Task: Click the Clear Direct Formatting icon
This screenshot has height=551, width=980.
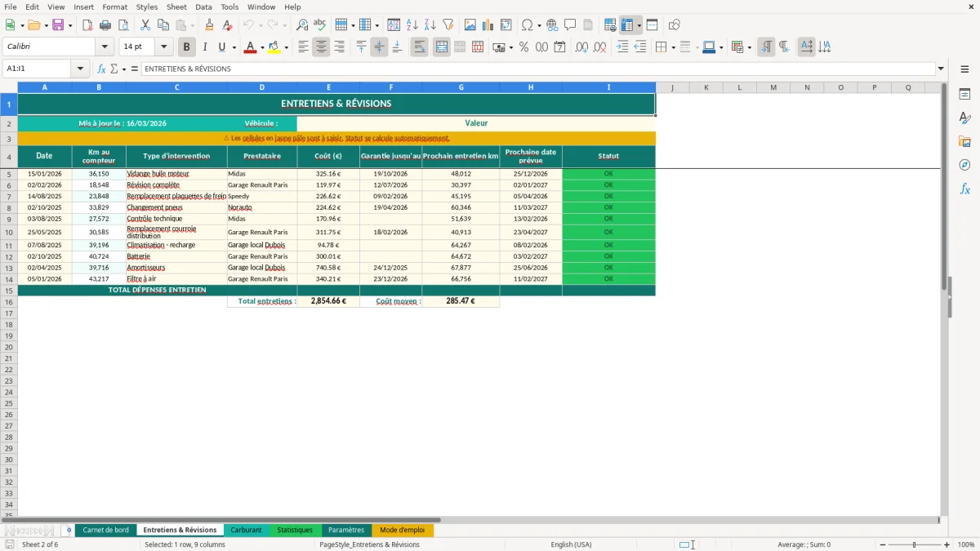Action: pyautogui.click(x=227, y=25)
